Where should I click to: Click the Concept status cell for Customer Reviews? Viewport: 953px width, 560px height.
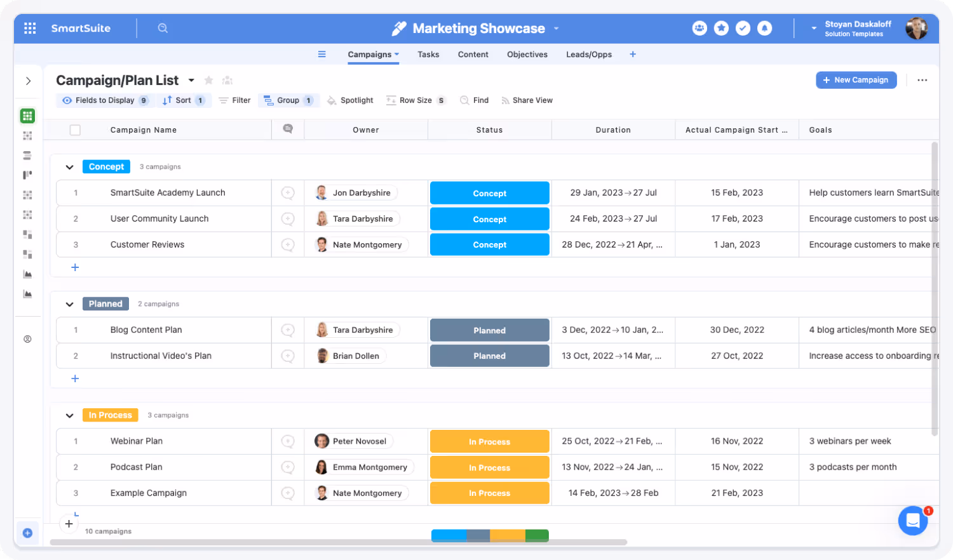coord(490,244)
